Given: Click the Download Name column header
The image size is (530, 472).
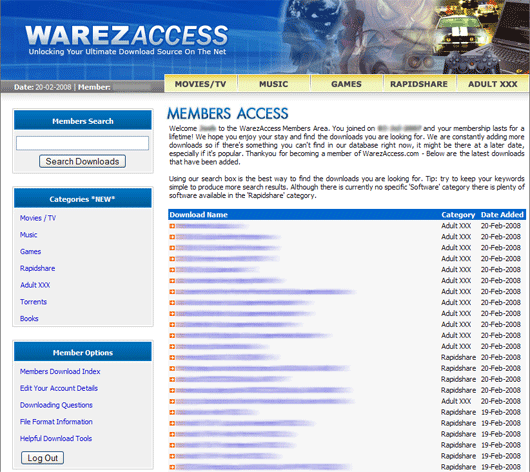Looking at the screenshot, I should [x=198, y=215].
